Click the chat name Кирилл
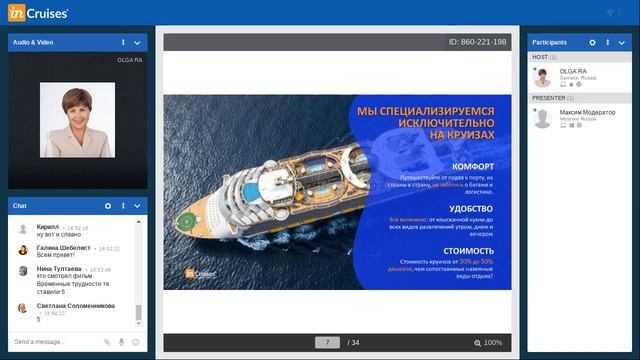This screenshot has width=640, height=360. coord(48,227)
